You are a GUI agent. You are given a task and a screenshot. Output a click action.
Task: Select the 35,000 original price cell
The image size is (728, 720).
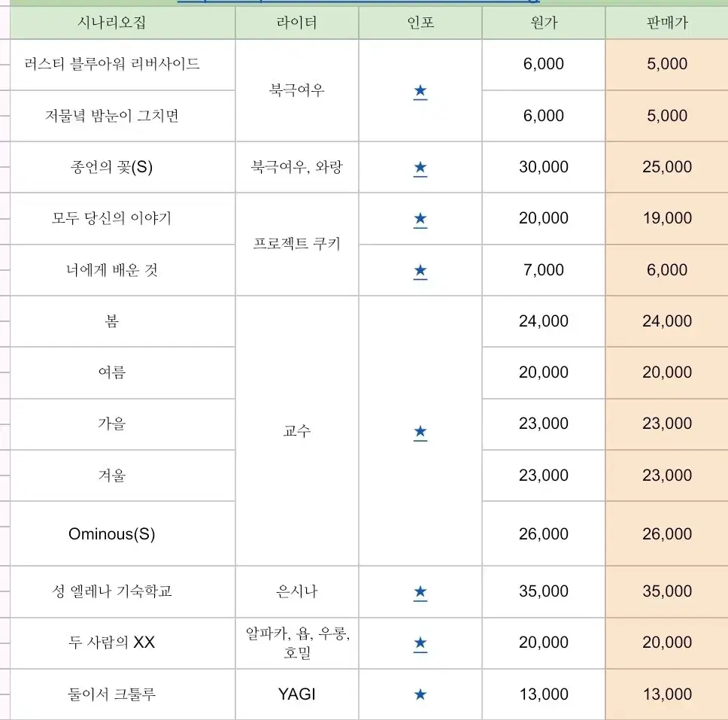544,591
